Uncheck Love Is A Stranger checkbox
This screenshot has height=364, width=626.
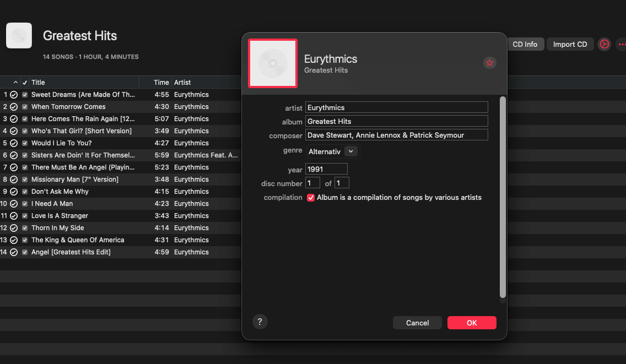pos(25,216)
